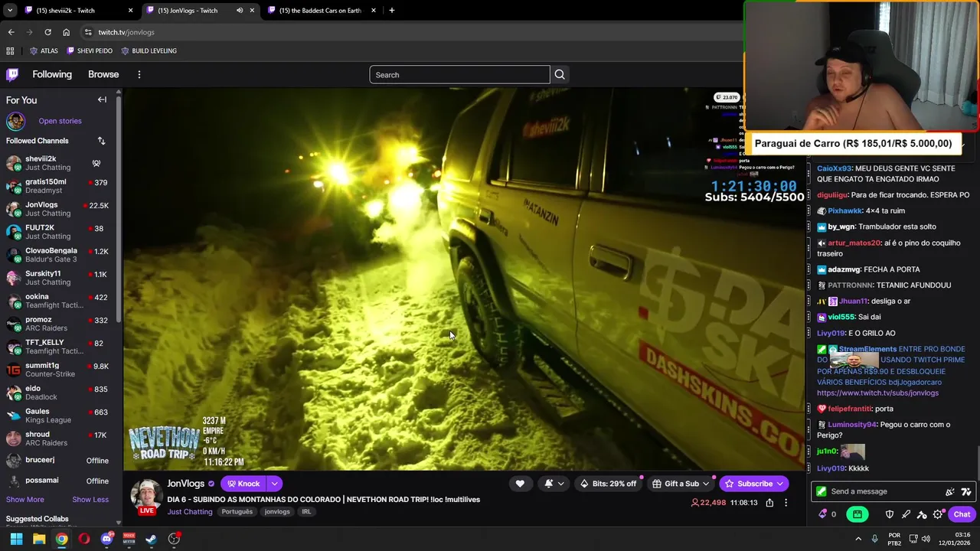This screenshot has width=980, height=551.
Task: Open the shield moderation icon below chat
Action: [x=890, y=514]
